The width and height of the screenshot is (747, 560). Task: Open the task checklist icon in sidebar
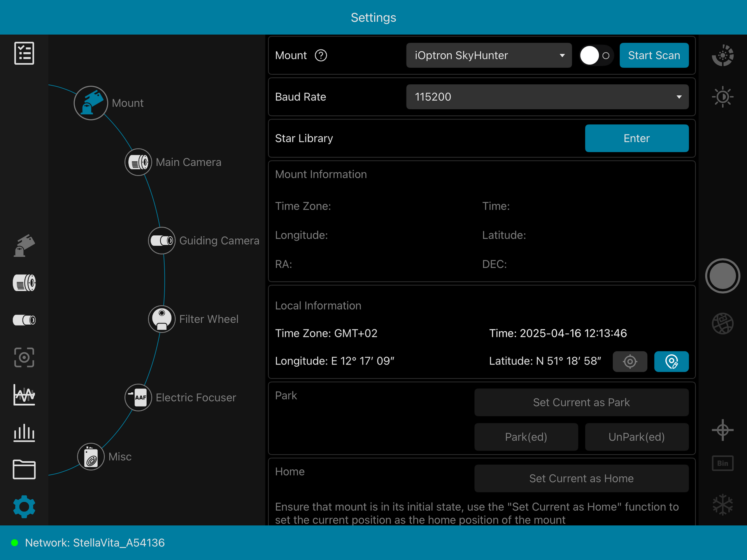pos(24,53)
